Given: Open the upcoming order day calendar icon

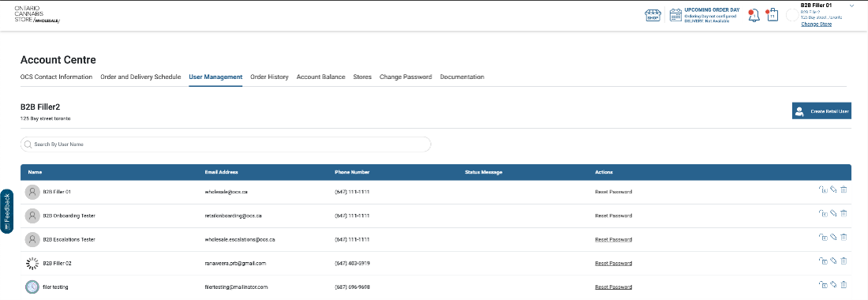Looking at the screenshot, I should 675,16.
